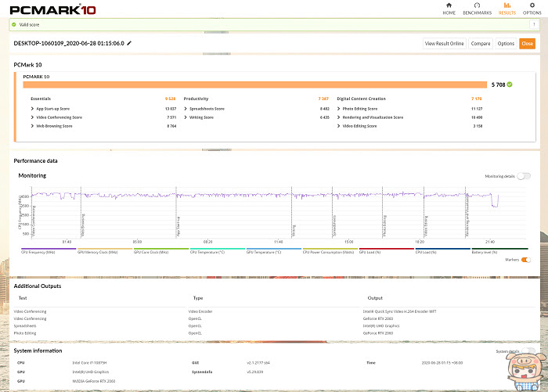Select the Results bar chart icon
This screenshot has height=392, width=548.
coord(507,5)
